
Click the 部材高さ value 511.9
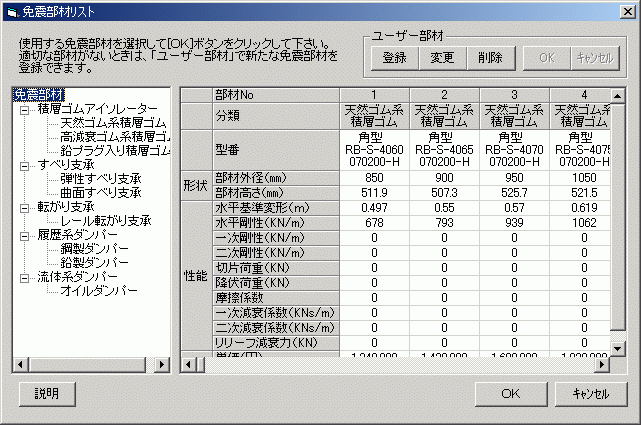[x=374, y=193]
